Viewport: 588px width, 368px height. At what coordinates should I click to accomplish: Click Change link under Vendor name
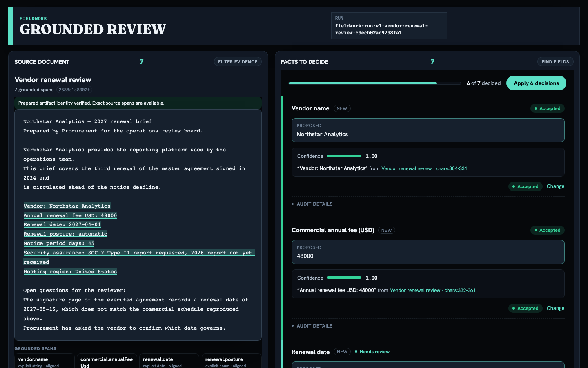555,186
